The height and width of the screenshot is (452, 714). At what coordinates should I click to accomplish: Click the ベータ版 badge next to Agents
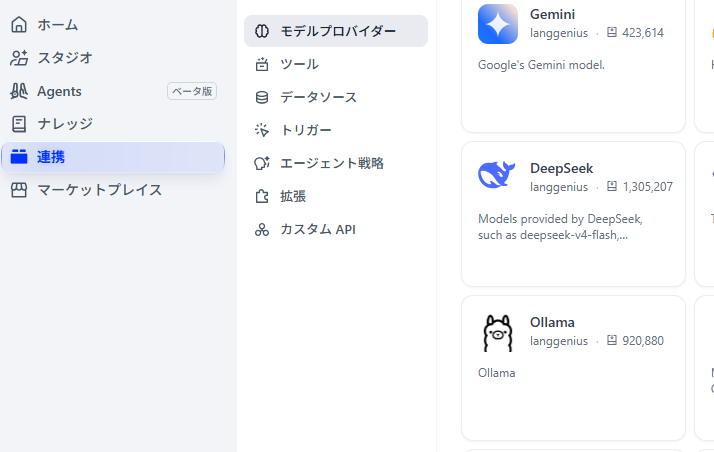(x=192, y=91)
